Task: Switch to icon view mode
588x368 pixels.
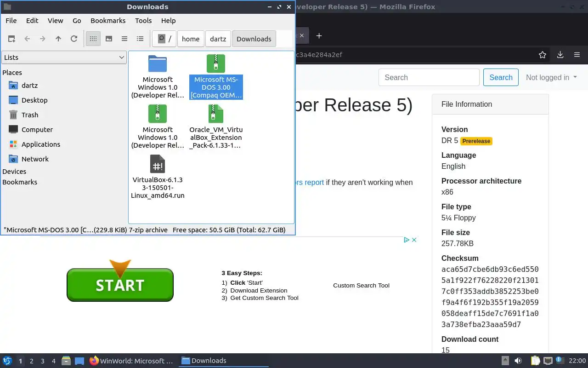Action: [x=93, y=39]
